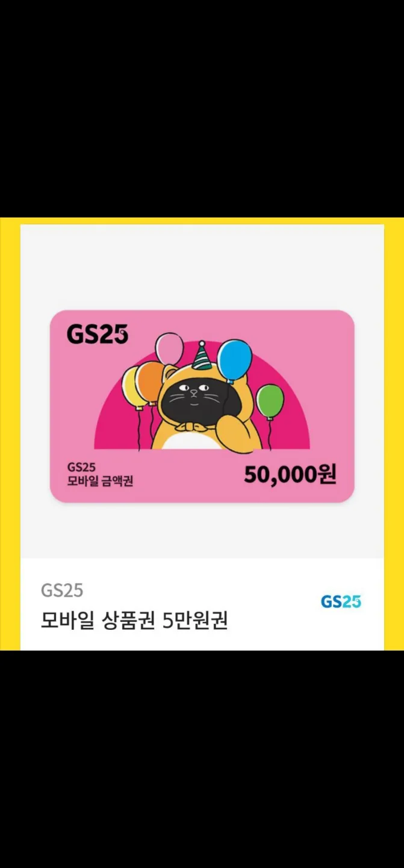
Task: Tap the blue GS25 brand logo
Action: (341, 601)
